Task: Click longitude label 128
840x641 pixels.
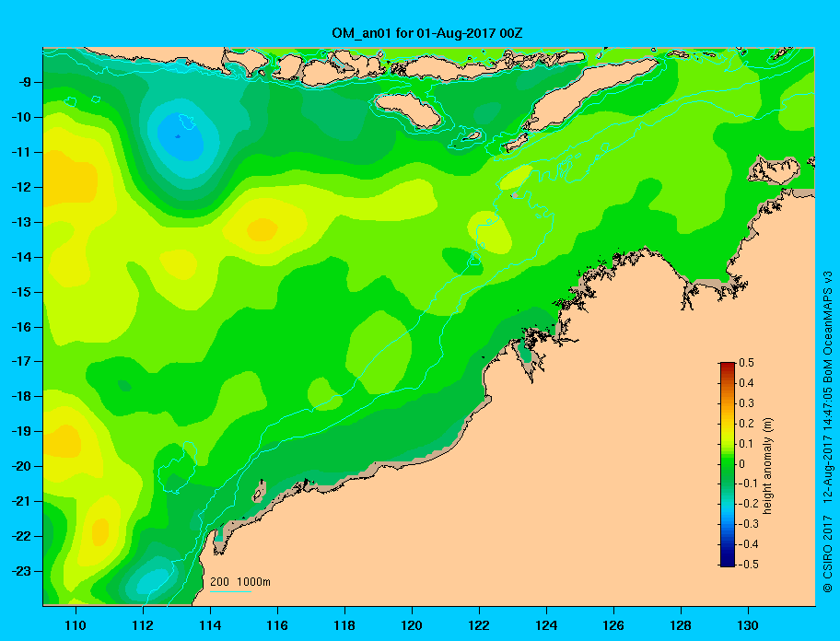Action: point(681,625)
